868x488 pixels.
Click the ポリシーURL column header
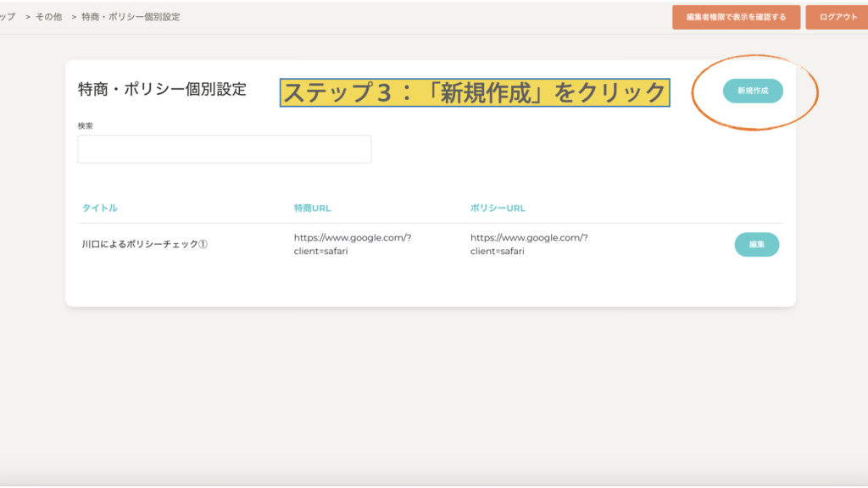[498, 208]
